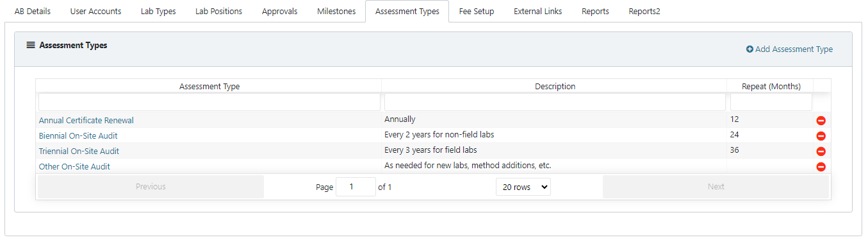Select the Approvals tab

[x=280, y=12]
